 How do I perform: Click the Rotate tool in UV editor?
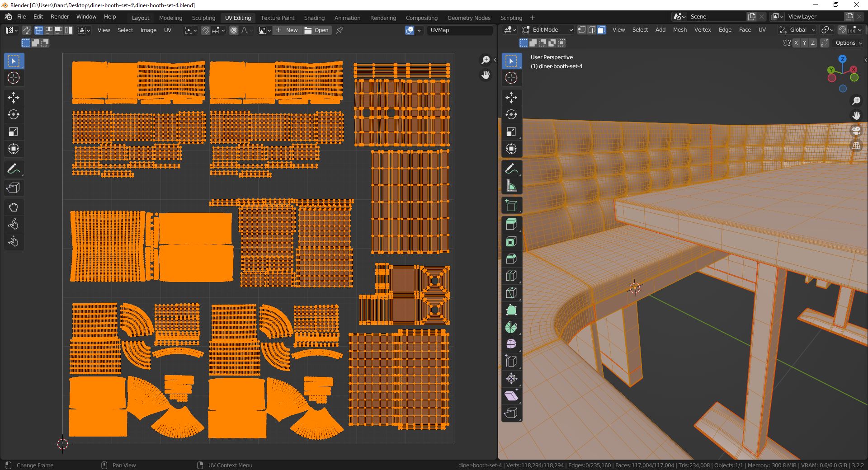pyautogui.click(x=14, y=115)
